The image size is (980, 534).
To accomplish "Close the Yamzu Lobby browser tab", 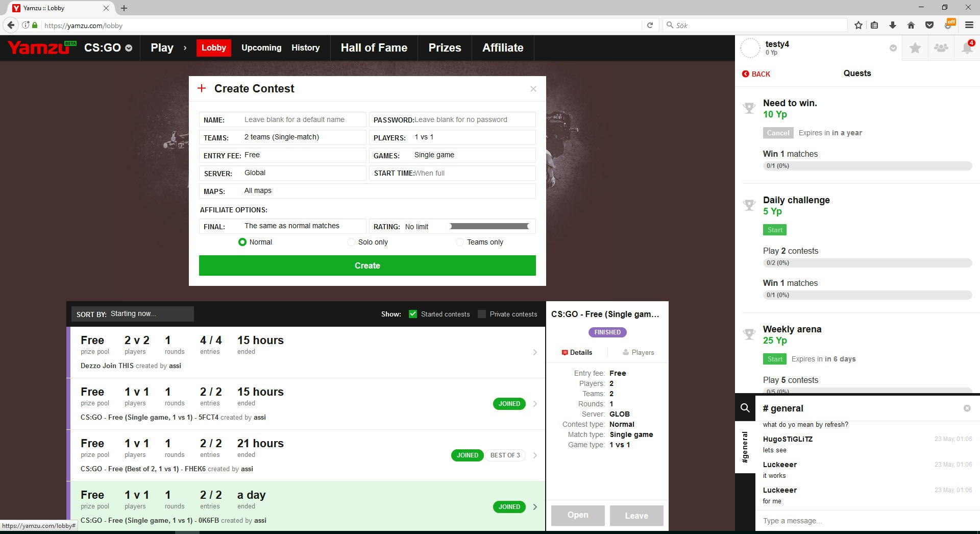I will tap(106, 8).
